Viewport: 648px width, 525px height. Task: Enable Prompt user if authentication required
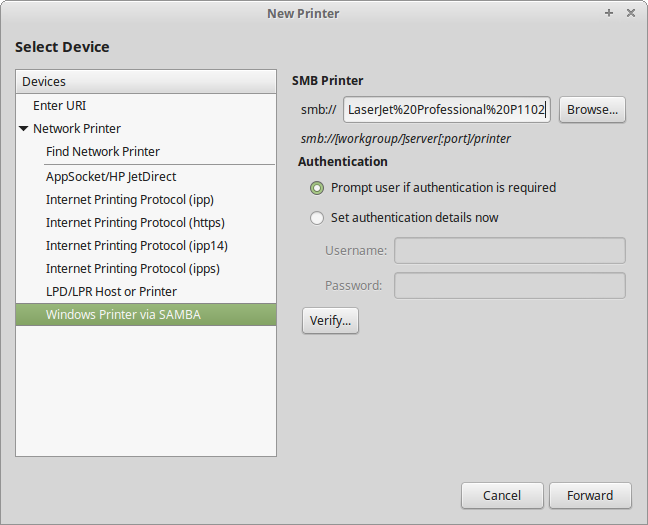pos(317,187)
